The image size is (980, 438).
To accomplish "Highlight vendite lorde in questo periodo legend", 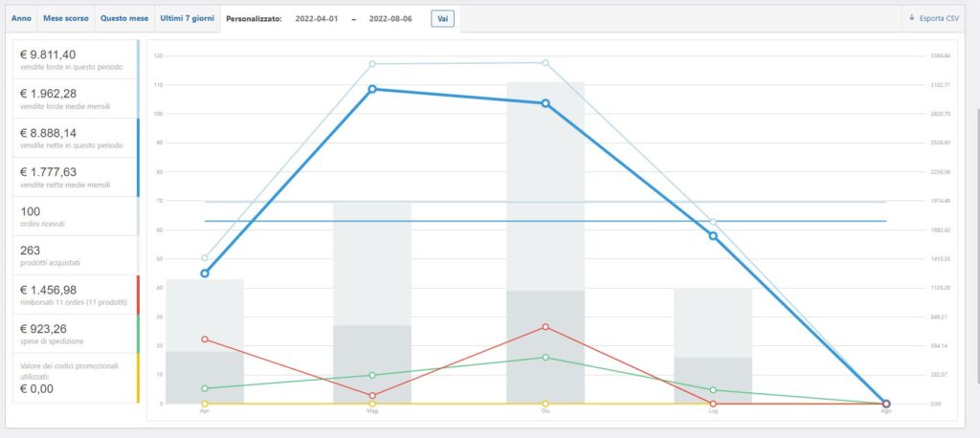I will [76, 59].
